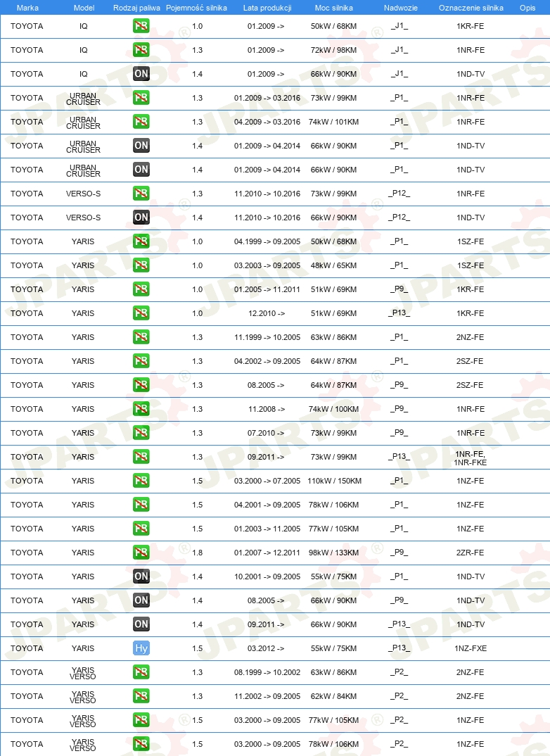Image resolution: width=550 pixels, height=756 pixels.
Task: Select the 11.2008 -> production date cell
Action: click(267, 409)
